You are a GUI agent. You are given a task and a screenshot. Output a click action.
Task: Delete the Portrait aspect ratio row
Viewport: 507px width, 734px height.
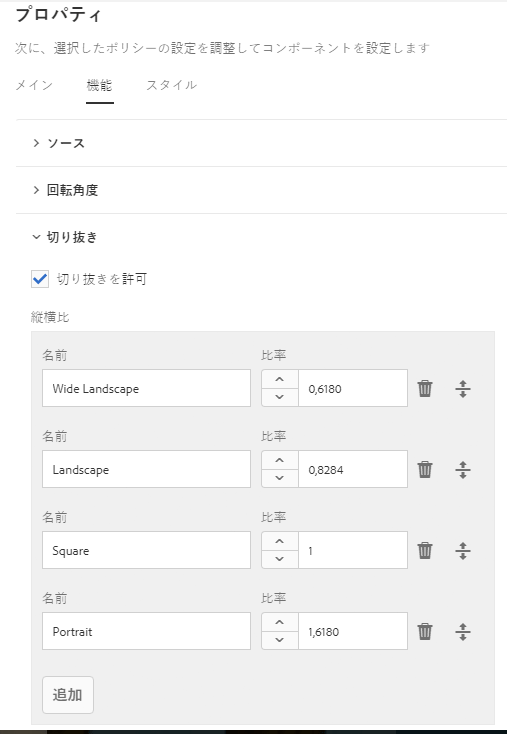pyautogui.click(x=425, y=631)
